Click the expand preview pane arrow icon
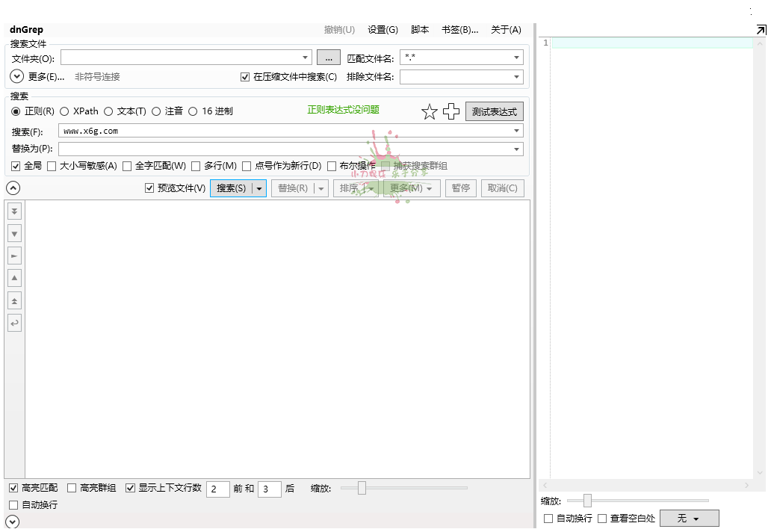This screenshot has height=532, width=771. tap(761, 29)
